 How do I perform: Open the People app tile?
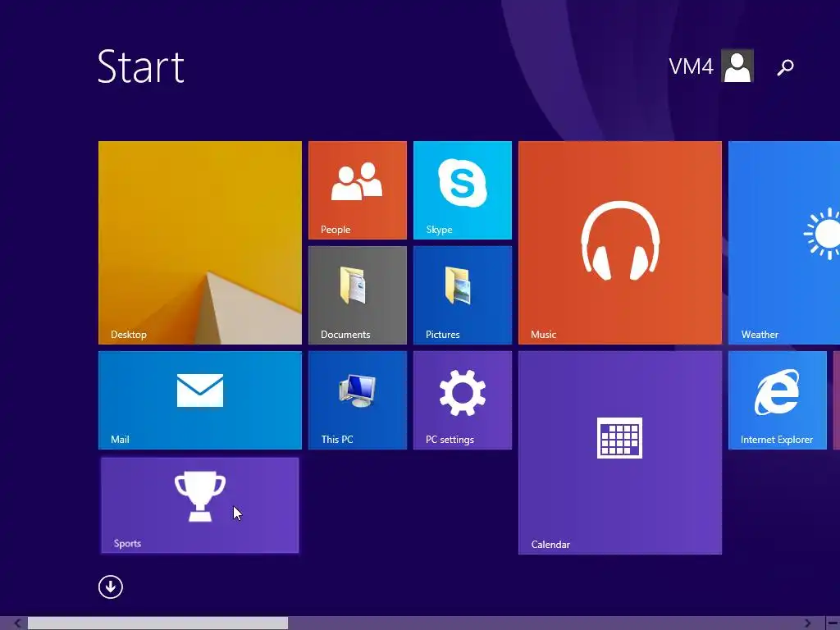click(358, 190)
